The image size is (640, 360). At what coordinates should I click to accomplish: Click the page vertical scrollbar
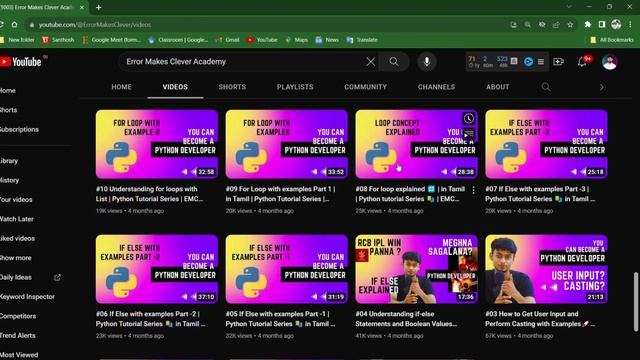coord(636,302)
